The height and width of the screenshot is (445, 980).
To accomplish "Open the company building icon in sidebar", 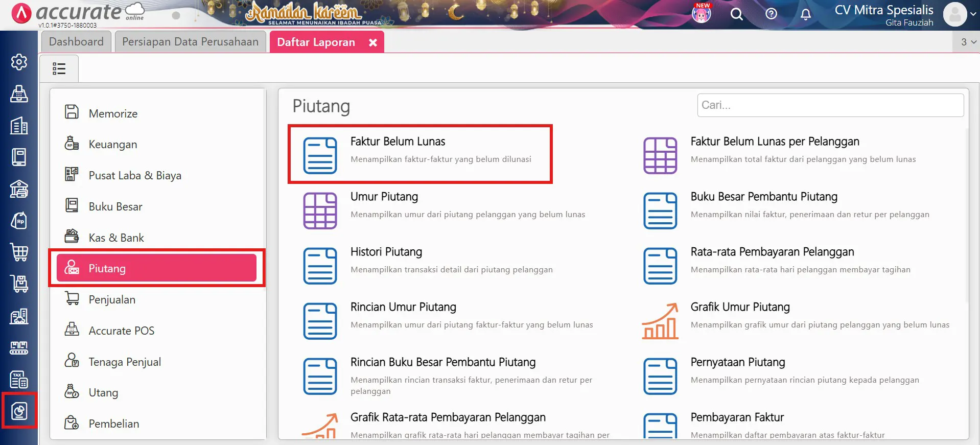I will coord(19,125).
